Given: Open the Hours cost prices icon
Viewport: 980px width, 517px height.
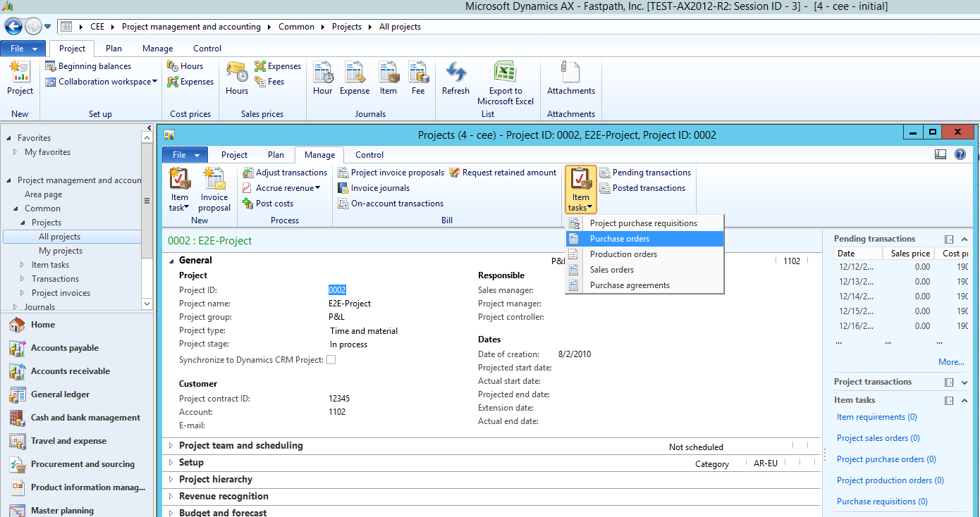Looking at the screenshot, I should [x=185, y=66].
